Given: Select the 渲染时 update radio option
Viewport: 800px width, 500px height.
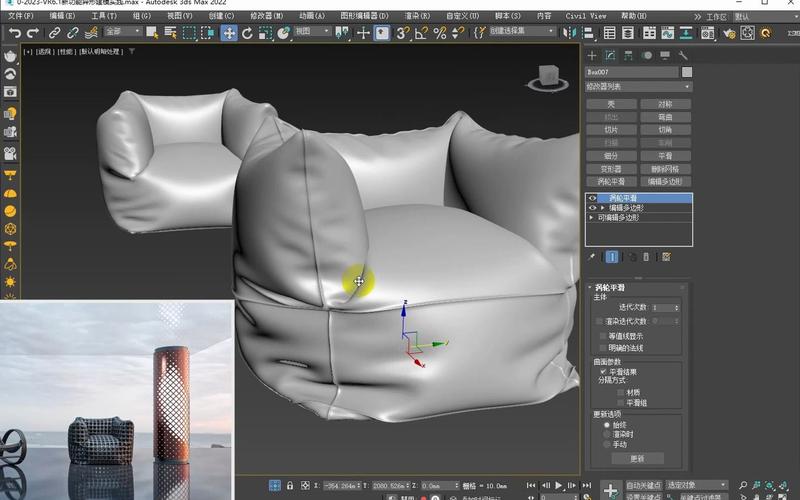Looking at the screenshot, I should (x=607, y=435).
